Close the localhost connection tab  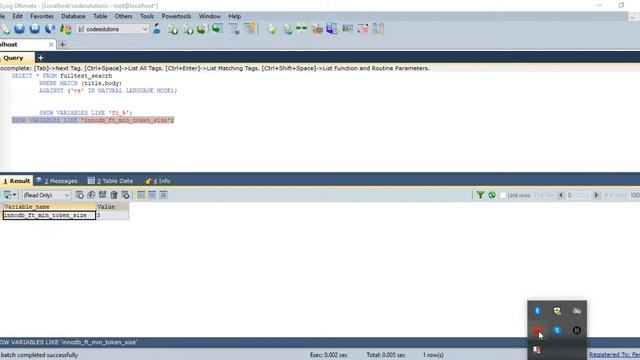51,44
